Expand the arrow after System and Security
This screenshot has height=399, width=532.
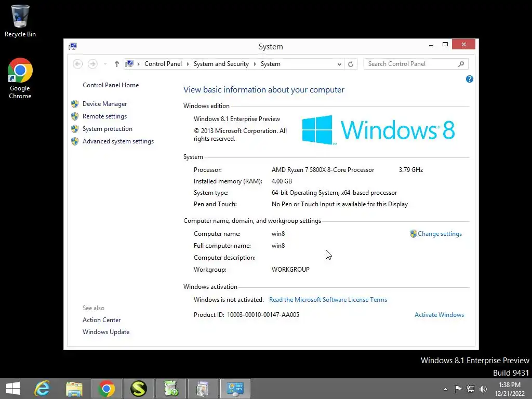[x=255, y=64]
